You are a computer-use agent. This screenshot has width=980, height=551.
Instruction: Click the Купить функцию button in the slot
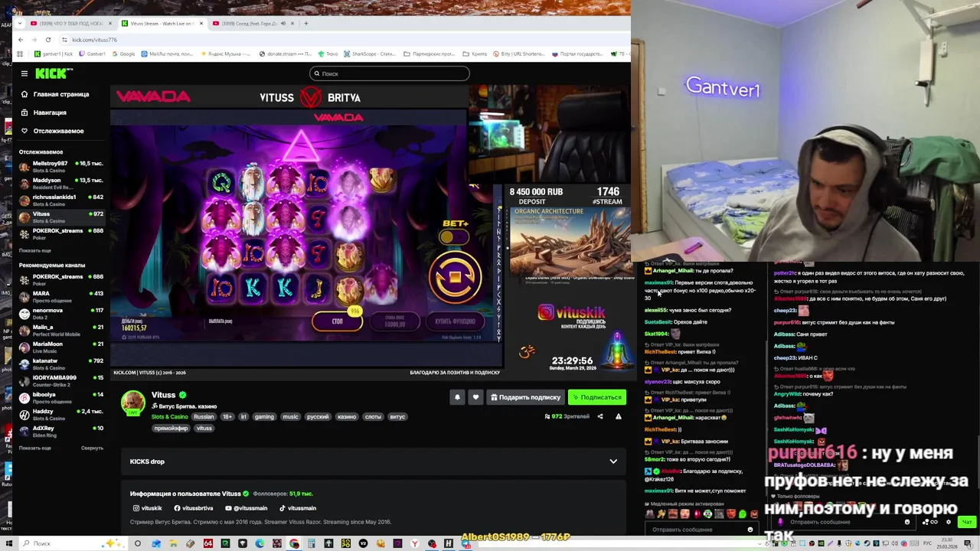click(455, 321)
